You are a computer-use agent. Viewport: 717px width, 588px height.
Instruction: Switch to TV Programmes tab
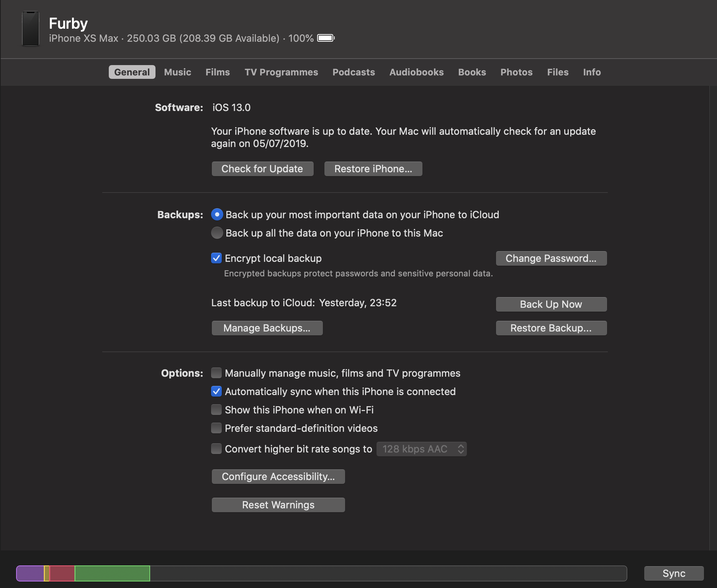(281, 72)
